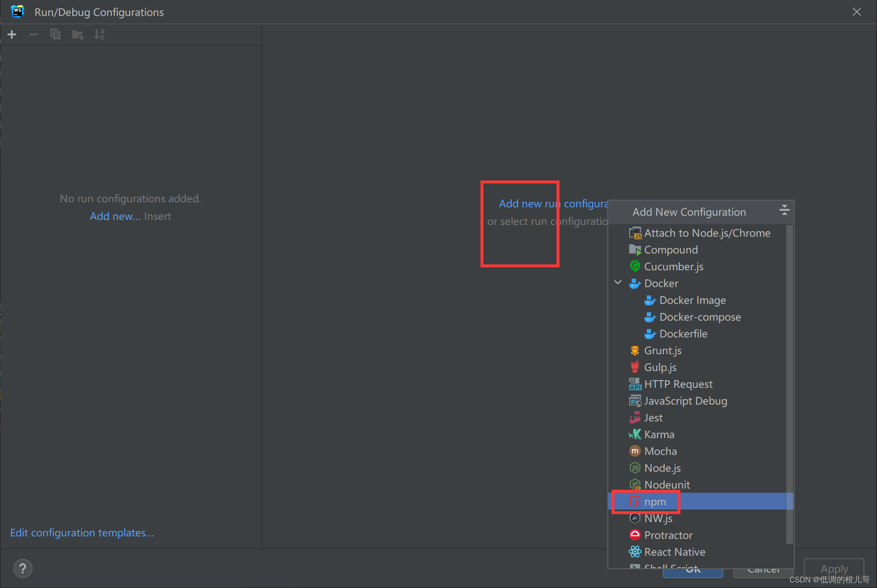This screenshot has height=588, width=877.
Task: Click the Apply button
Action: click(834, 569)
